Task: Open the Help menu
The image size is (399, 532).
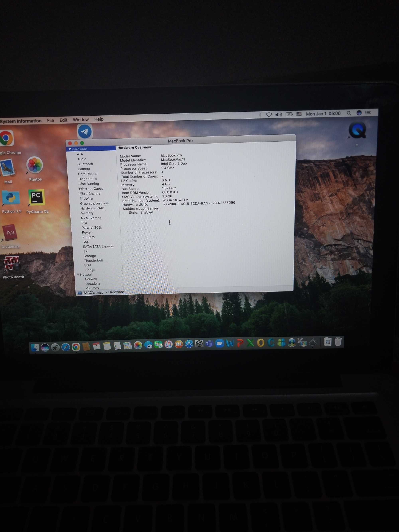Action: (x=99, y=119)
